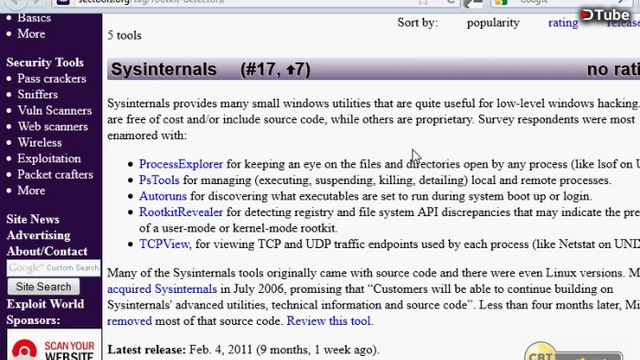
Task: Follow the TCPView link
Action: [164, 244]
